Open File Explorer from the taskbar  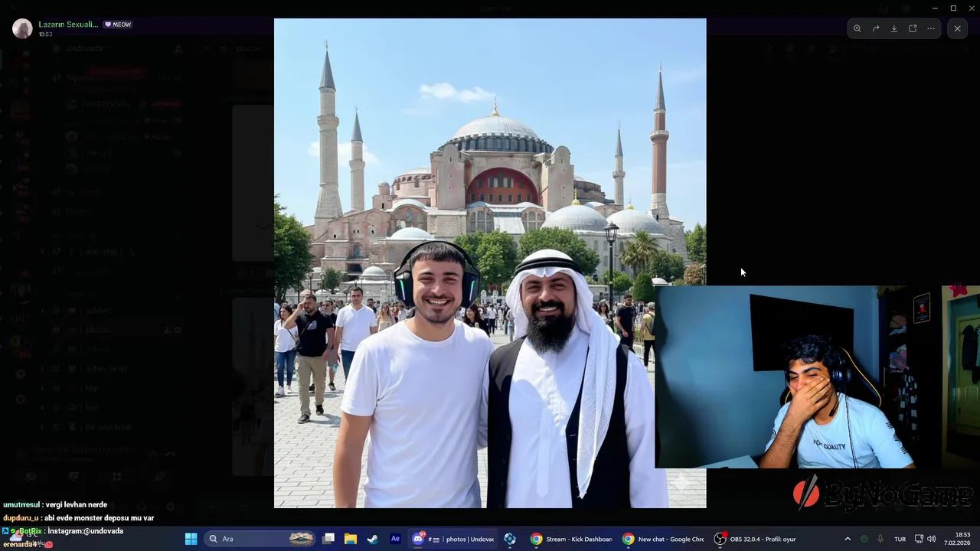[350, 539]
